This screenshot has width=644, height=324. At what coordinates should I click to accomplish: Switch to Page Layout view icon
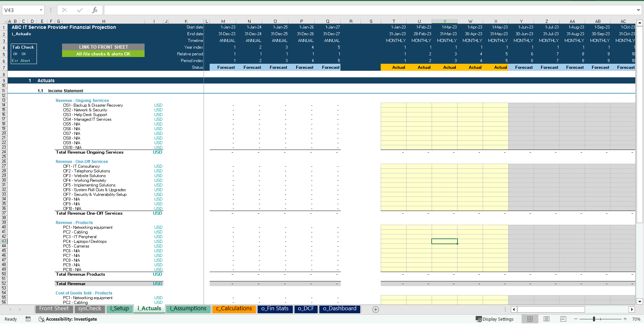pyautogui.click(x=546, y=319)
